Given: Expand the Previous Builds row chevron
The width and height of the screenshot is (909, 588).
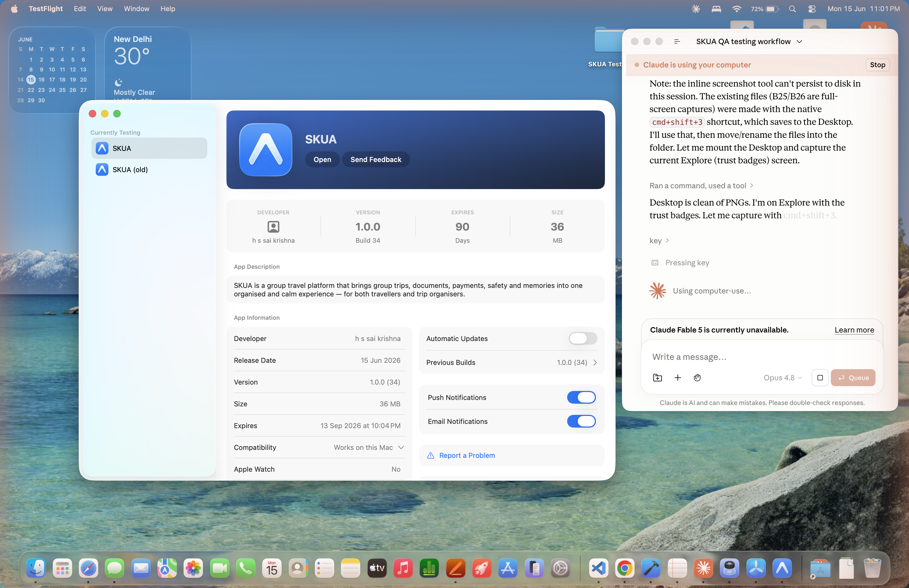Looking at the screenshot, I should point(595,363).
